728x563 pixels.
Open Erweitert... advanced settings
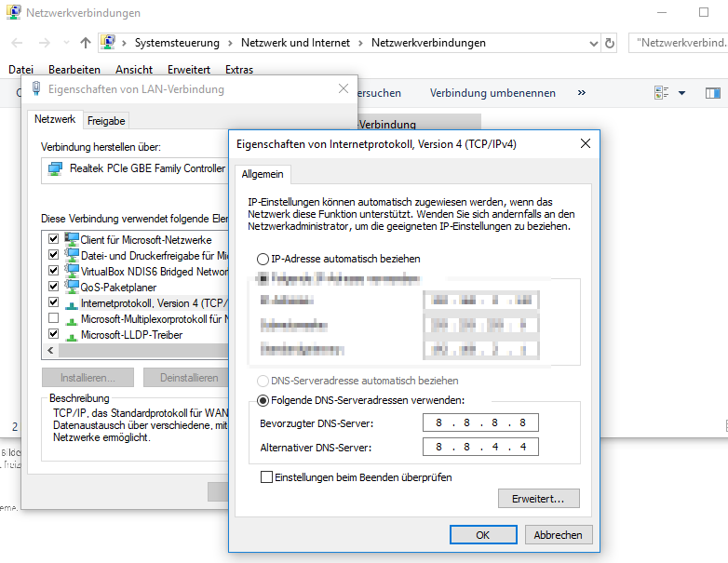tap(539, 499)
